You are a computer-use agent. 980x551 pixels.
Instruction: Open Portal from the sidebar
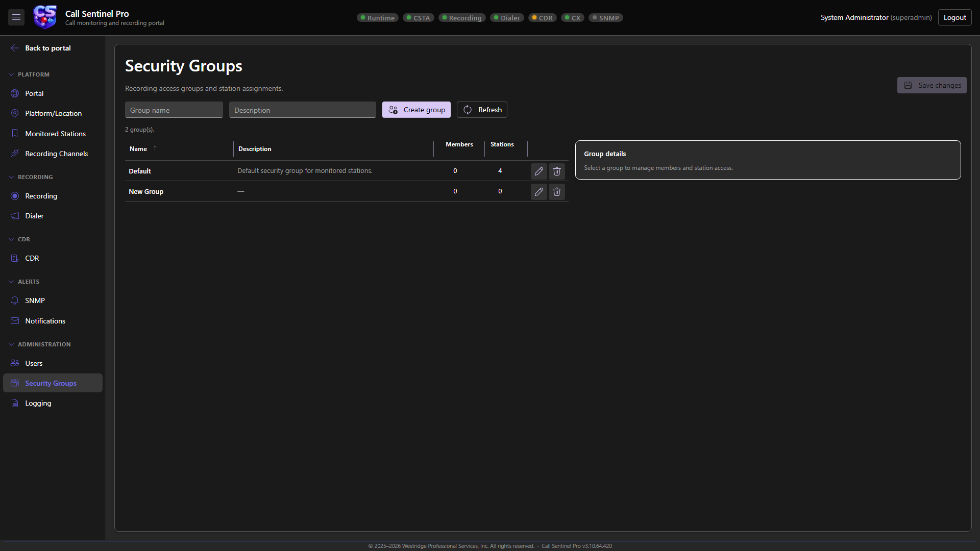(x=53, y=93)
